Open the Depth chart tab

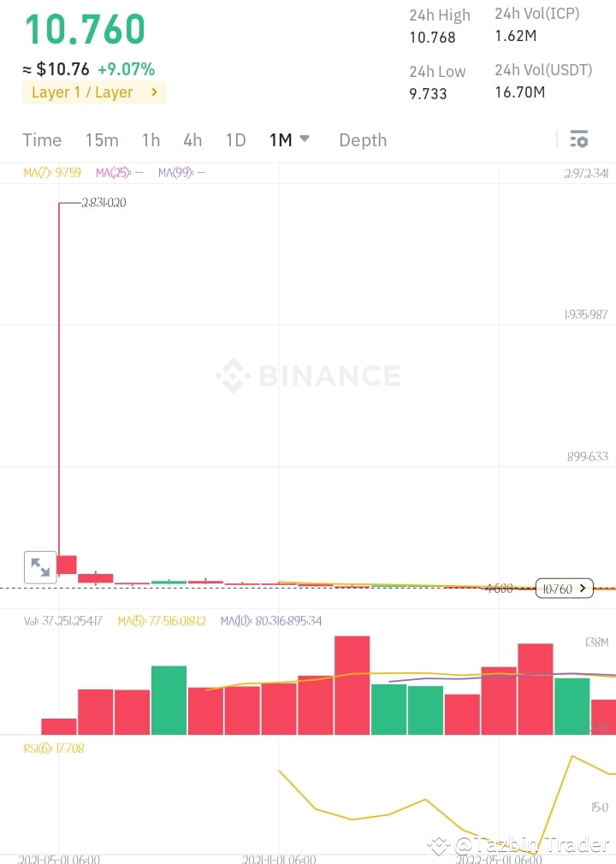(363, 140)
